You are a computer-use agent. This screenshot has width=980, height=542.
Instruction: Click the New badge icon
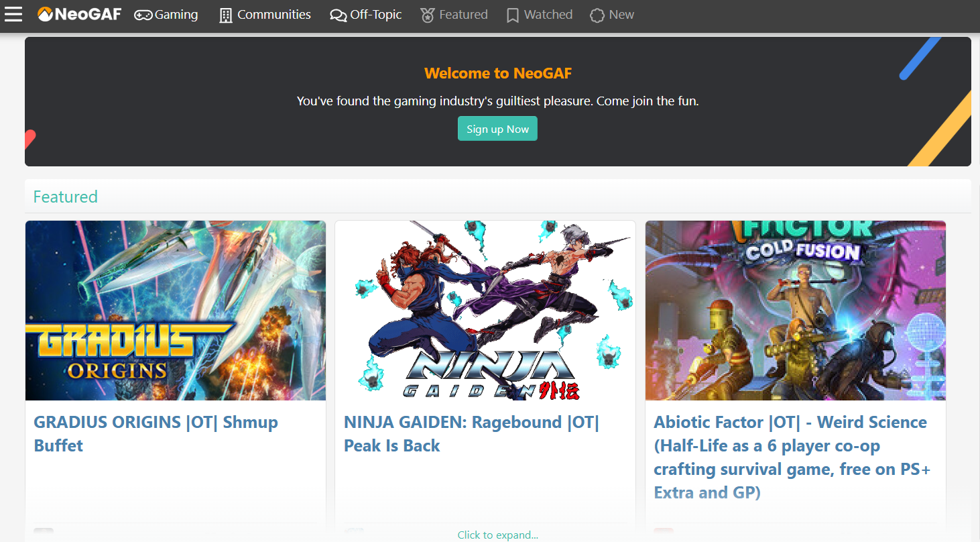click(x=597, y=15)
